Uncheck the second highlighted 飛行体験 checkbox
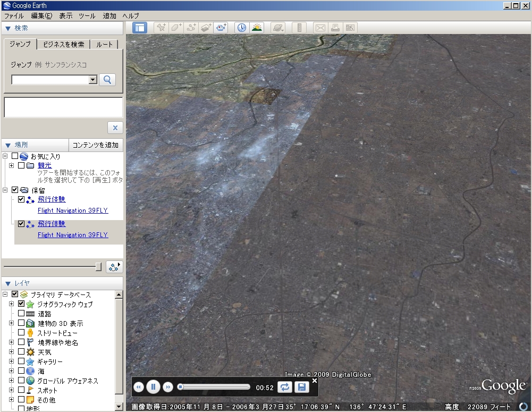The height and width of the screenshot is (412, 532). click(21, 224)
